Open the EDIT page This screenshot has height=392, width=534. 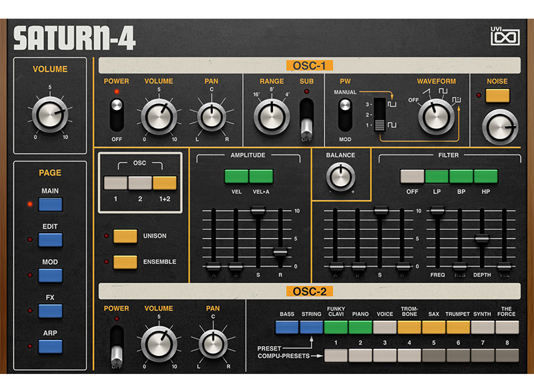tap(51, 240)
